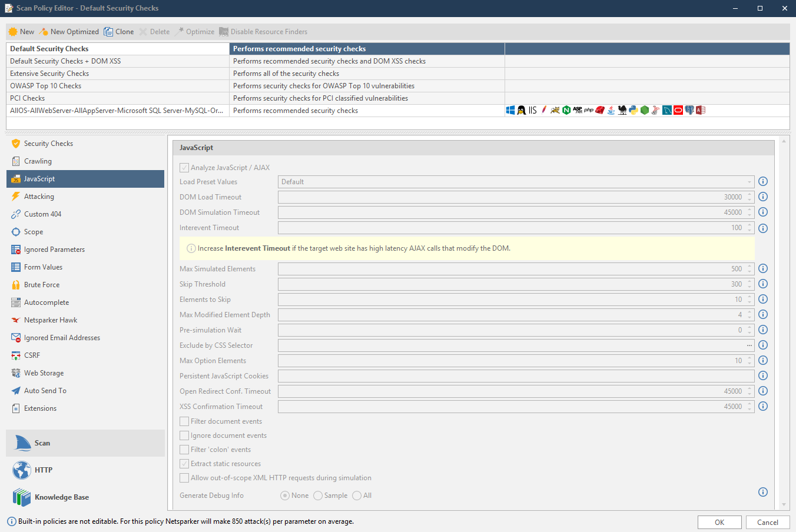Toggle Analyze JavaScript / AJAX checkbox
This screenshot has height=532, width=796.
click(x=184, y=168)
